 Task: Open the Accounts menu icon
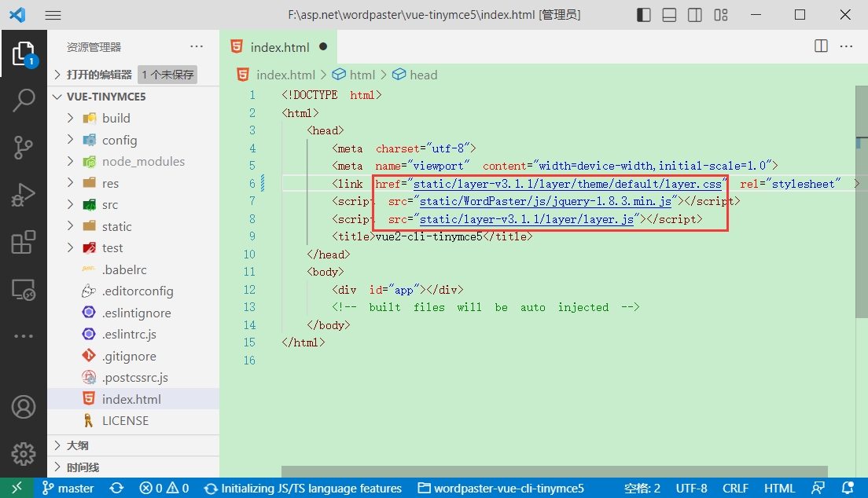click(x=24, y=407)
